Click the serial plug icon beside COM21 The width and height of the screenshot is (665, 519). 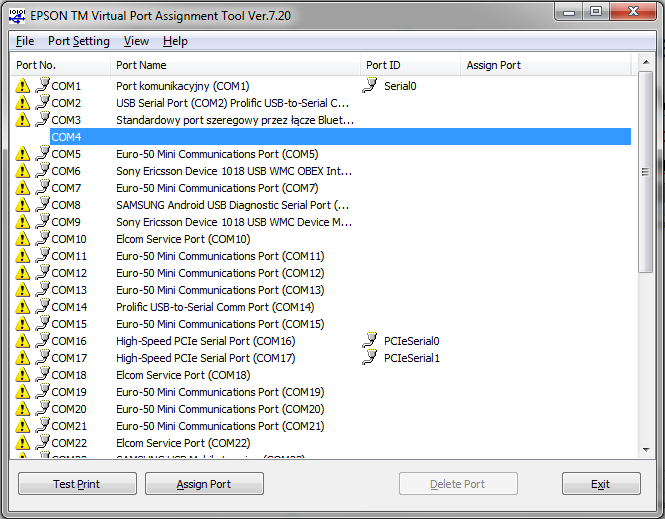[42, 424]
